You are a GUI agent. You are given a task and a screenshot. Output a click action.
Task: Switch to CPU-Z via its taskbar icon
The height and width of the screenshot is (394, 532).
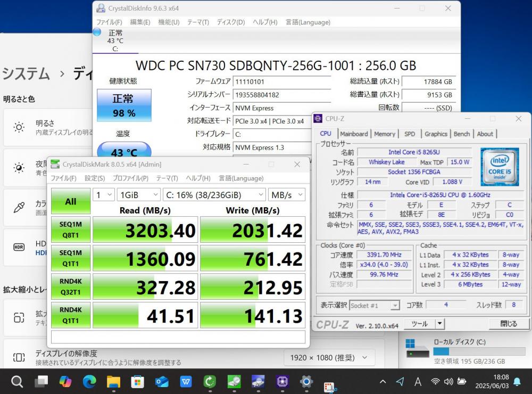(x=282, y=382)
